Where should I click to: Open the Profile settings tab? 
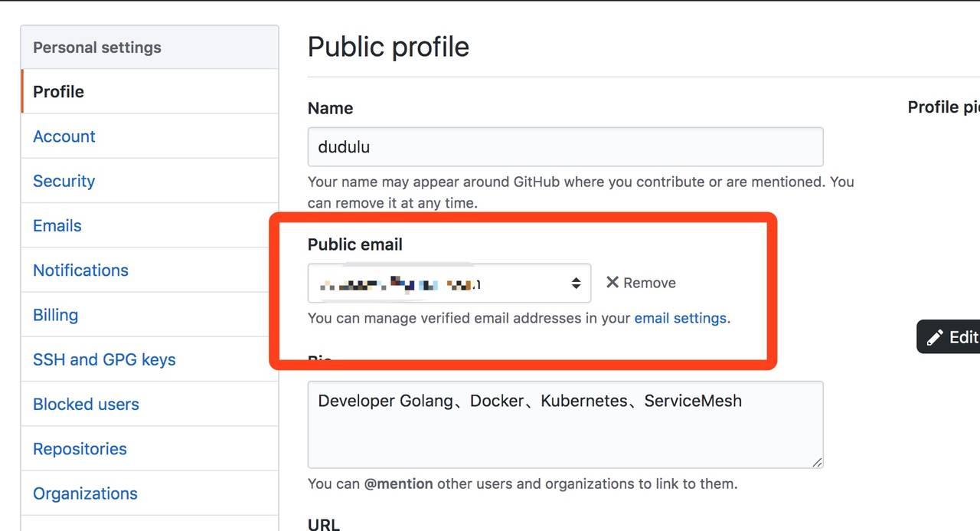[59, 92]
